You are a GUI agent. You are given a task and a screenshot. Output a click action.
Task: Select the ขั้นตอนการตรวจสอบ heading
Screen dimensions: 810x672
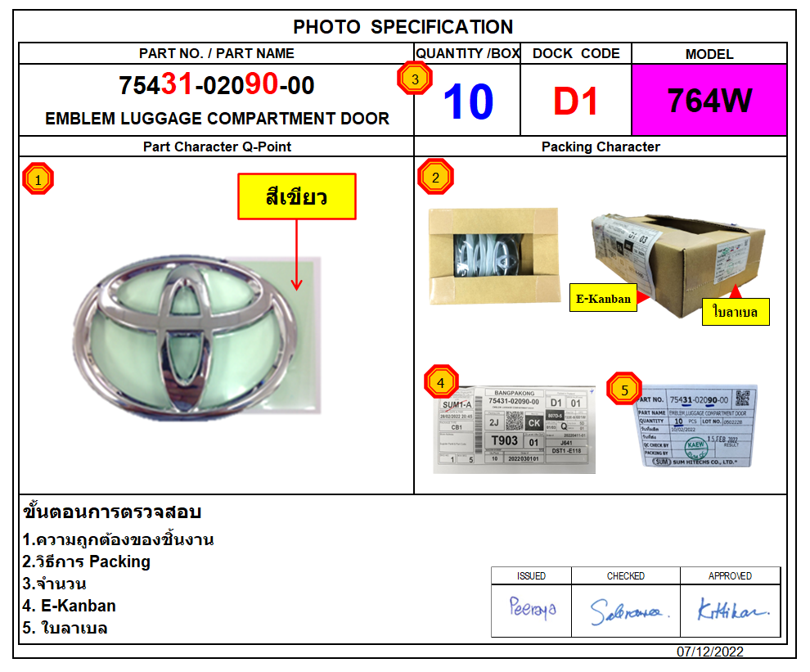click(x=112, y=512)
